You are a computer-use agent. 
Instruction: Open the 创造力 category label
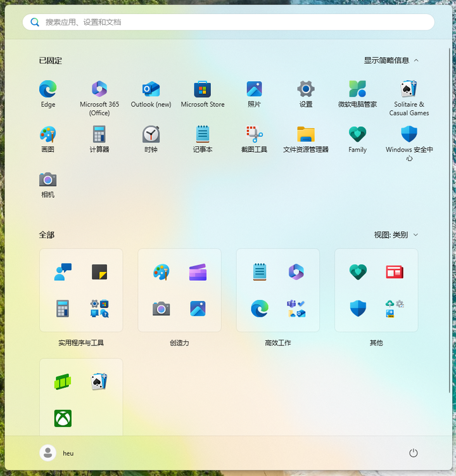pyautogui.click(x=179, y=343)
